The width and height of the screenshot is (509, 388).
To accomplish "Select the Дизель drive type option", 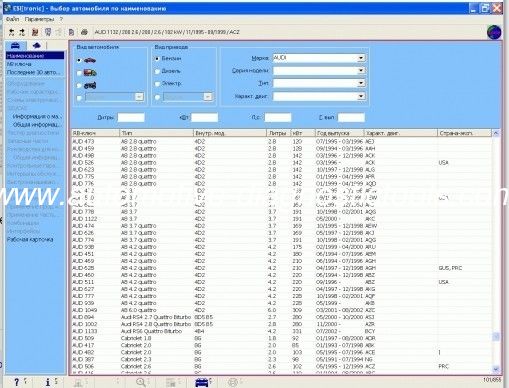I will 157,71.
